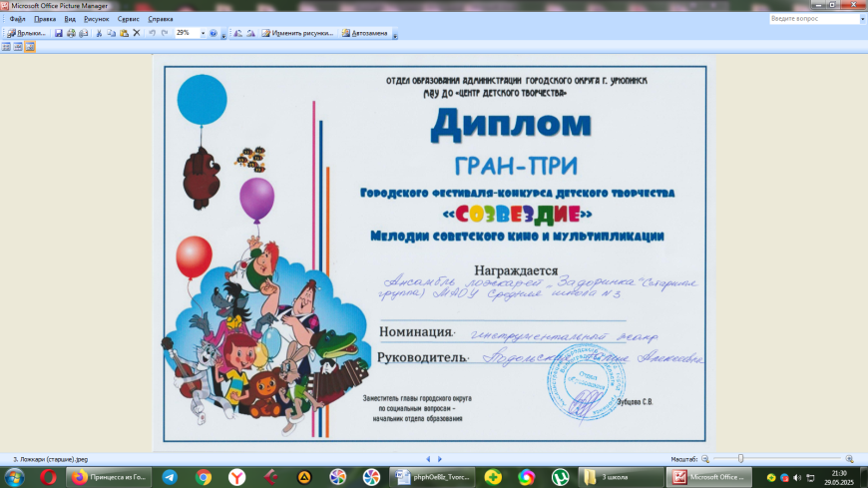Expand toolbar options arrow next to Автозамена
The height and width of the screenshot is (488, 868).
(395, 35)
